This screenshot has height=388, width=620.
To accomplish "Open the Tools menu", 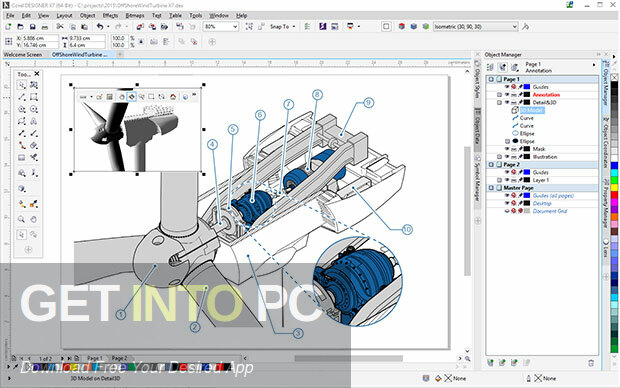I will point(196,15).
